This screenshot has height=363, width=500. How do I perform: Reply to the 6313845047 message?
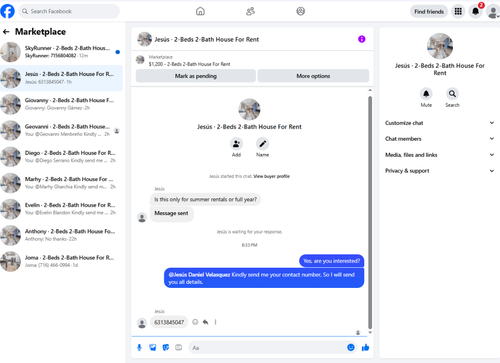click(x=205, y=322)
